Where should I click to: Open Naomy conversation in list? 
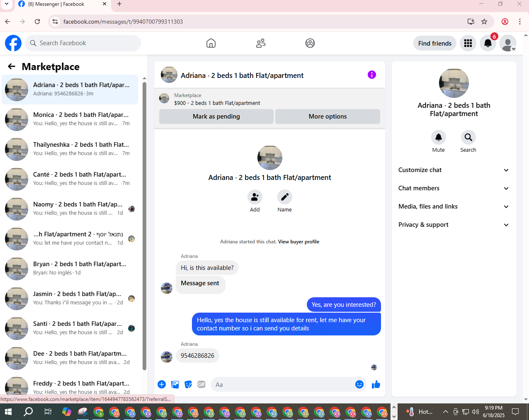click(70, 209)
